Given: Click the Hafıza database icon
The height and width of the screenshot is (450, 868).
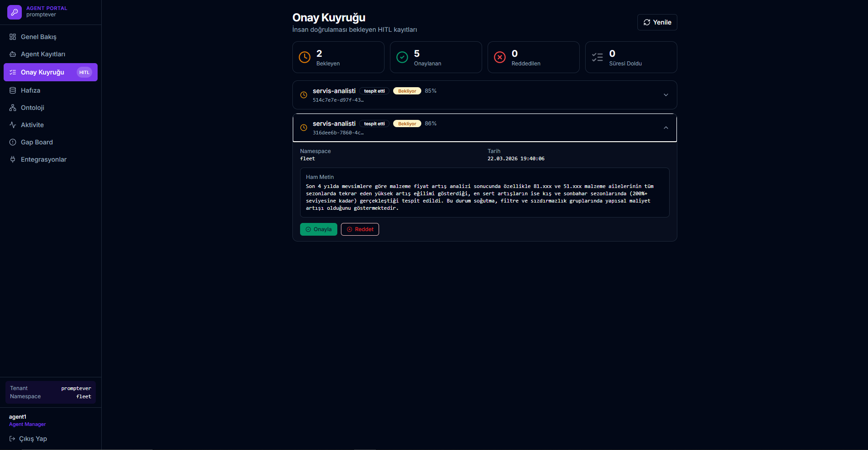Looking at the screenshot, I should (13, 90).
